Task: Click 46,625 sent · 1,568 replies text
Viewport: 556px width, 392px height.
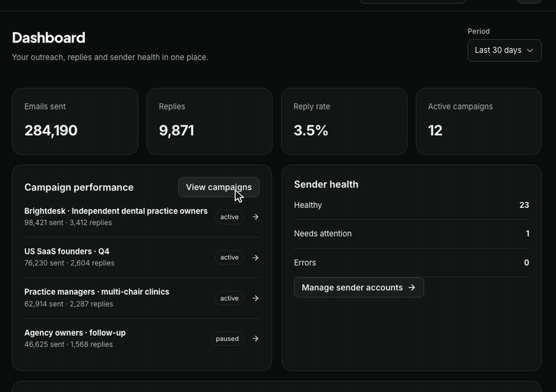Action: point(68,345)
